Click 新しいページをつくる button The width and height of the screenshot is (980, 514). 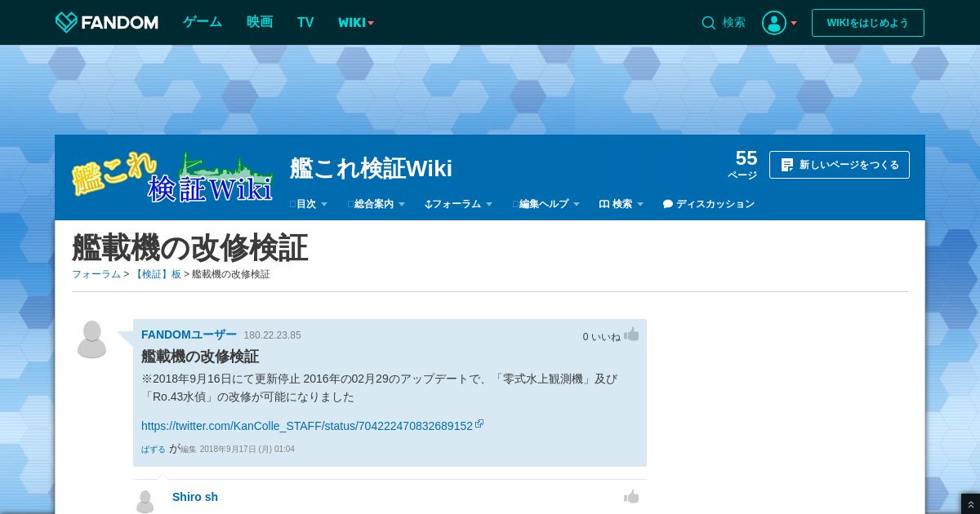point(840,165)
